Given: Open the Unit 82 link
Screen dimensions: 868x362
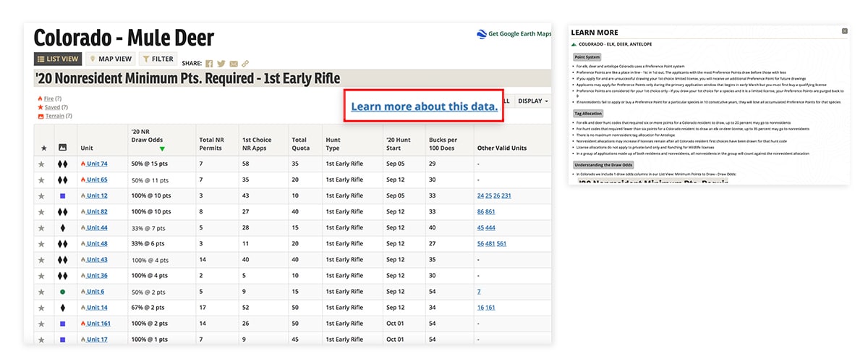Looking at the screenshot, I should pos(97,211).
